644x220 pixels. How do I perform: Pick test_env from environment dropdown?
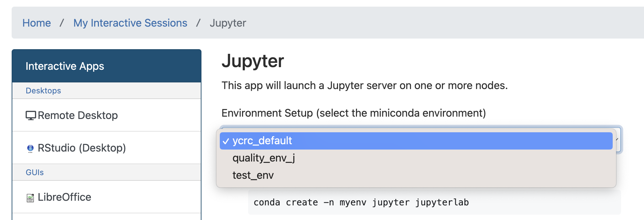click(416, 175)
